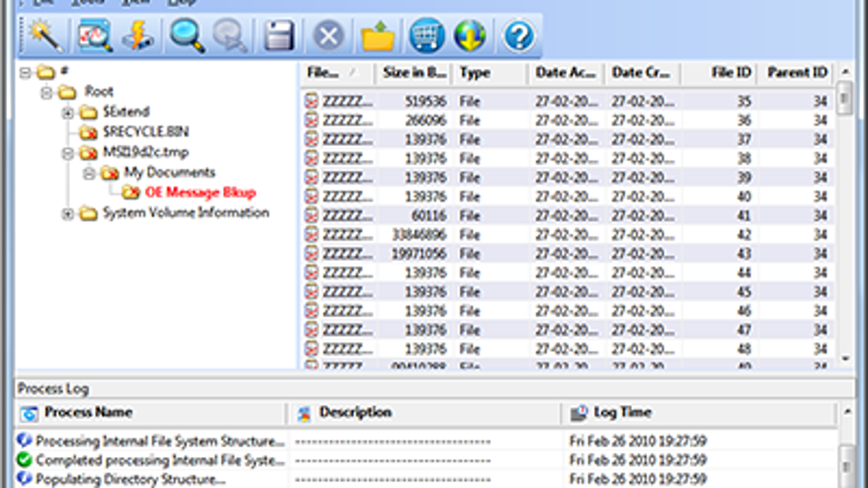Viewport: 868px width, 488px height.
Task: Collapse the # top-level tree node
Action: (x=27, y=72)
